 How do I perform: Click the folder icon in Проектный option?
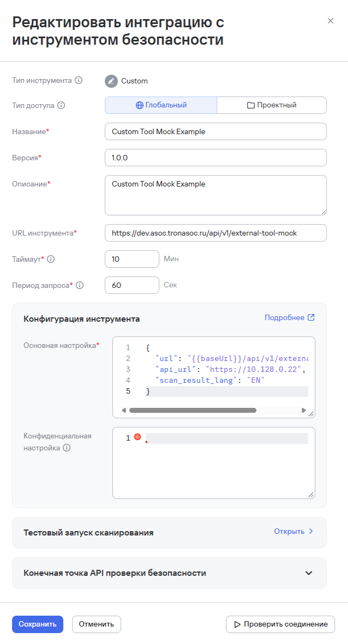coord(250,106)
